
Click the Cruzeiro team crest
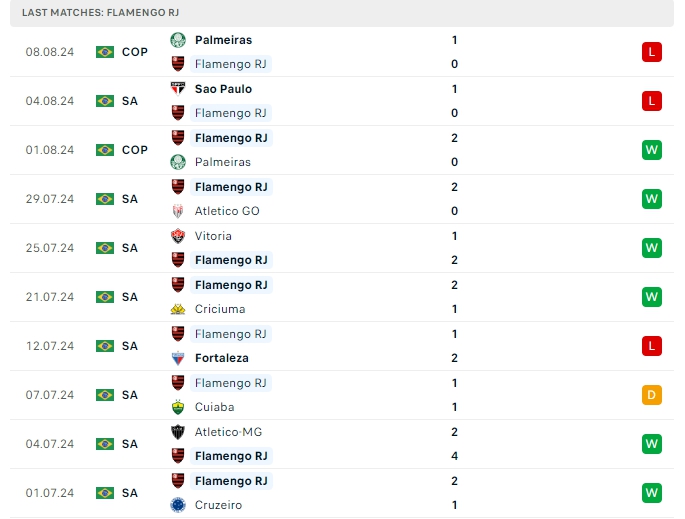tap(178, 505)
